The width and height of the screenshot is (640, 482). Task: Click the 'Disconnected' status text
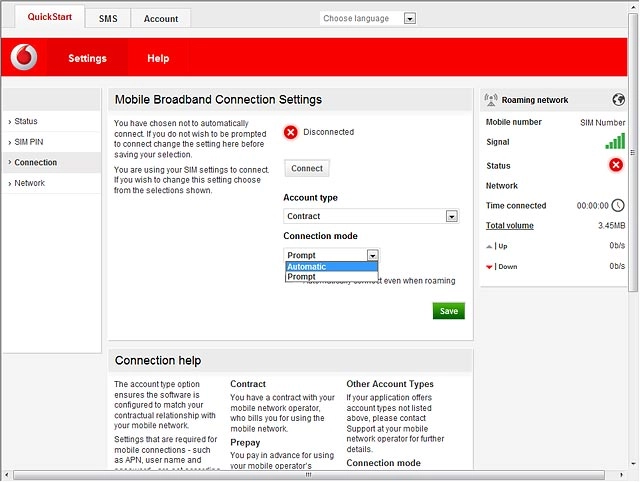(x=329, y=132)
